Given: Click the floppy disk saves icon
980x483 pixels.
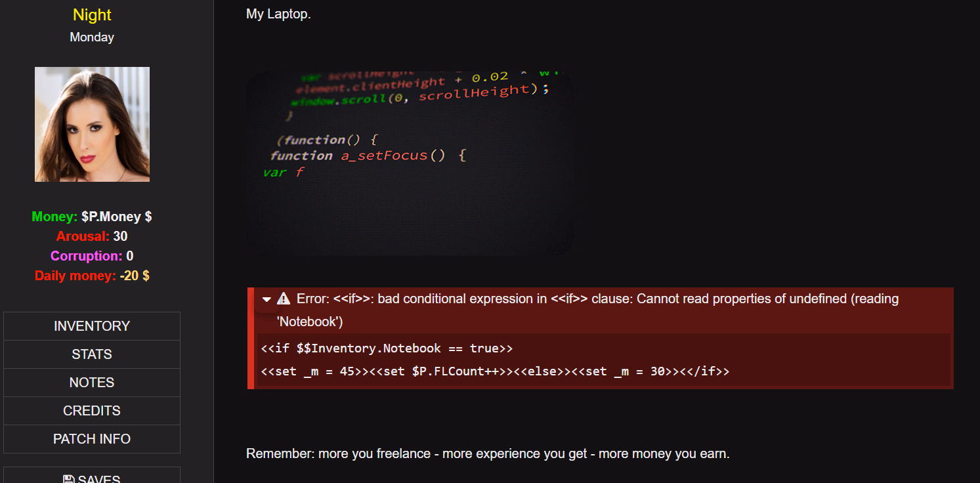Looking at the screenshot, I should click(x=68, y=479).
